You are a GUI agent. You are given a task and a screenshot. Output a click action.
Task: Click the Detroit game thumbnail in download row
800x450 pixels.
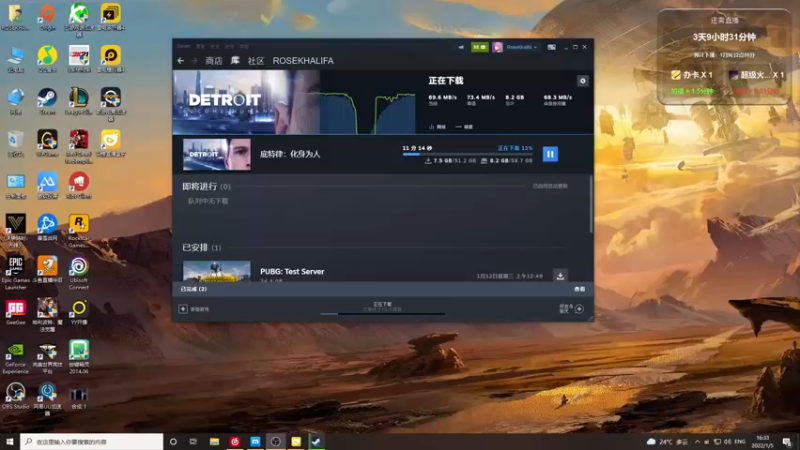[x=217, y=154]
